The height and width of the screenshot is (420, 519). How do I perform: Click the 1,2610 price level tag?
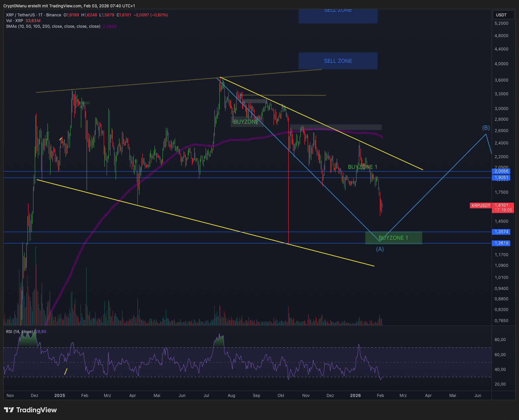(501, 243)
